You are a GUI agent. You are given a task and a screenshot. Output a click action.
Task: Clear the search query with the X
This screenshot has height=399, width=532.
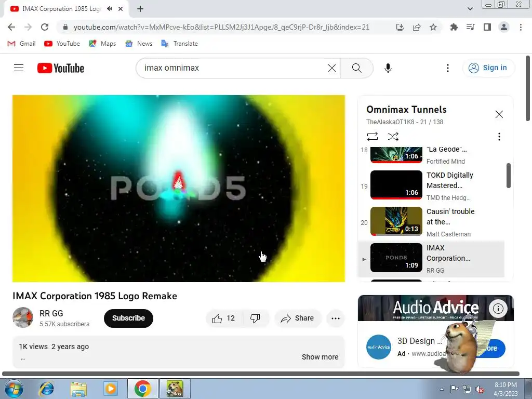332,68
